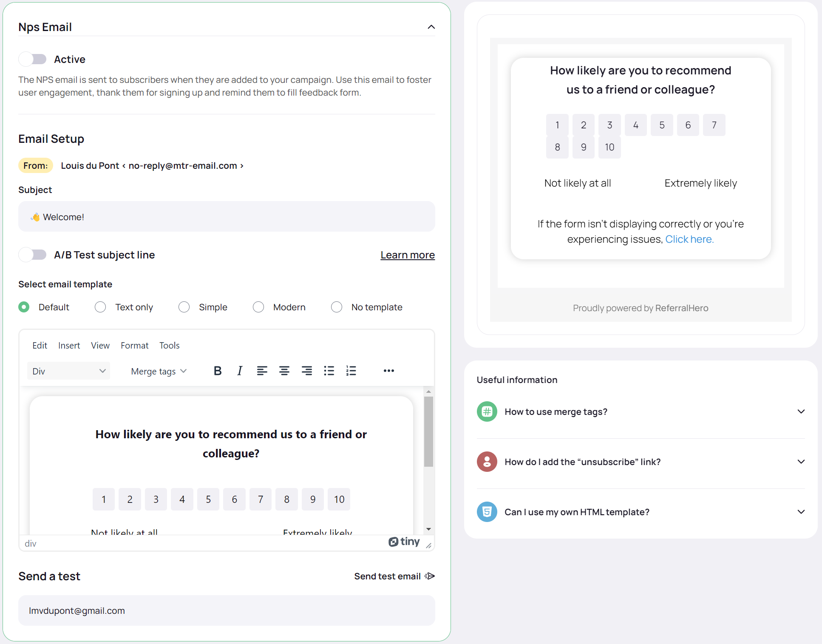Align text right in the editor
Viewport: 822px width, 644px height.
306,371
